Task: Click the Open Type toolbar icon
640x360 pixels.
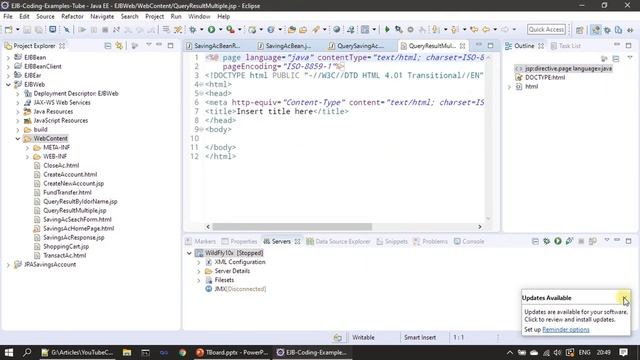Action: pos(291,29)
